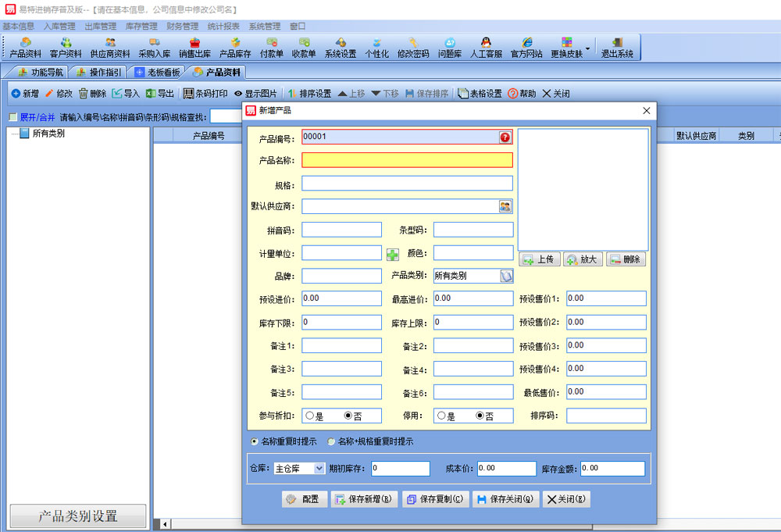
Task: Click the 条码打印 toolbar button
Action: point(205,94)
